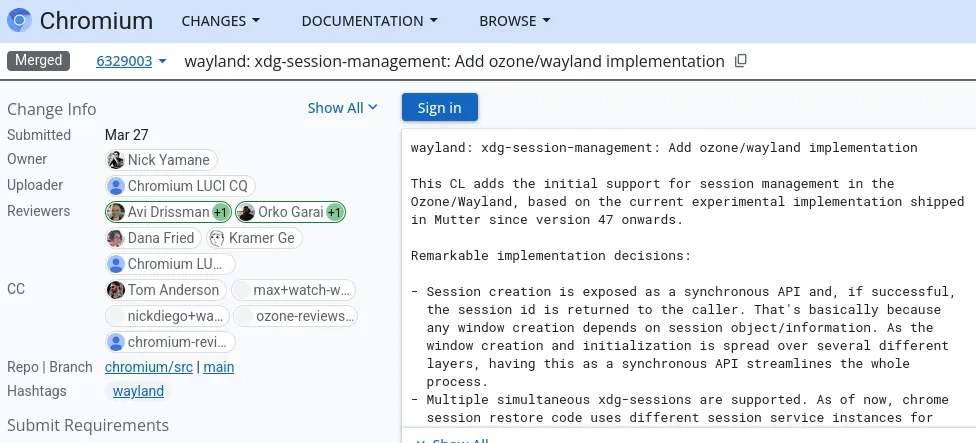Click Nick Yamane's avatar icon
Image resolution: width=976 pixels, height=443 pixels.
(x=116, y=160)
